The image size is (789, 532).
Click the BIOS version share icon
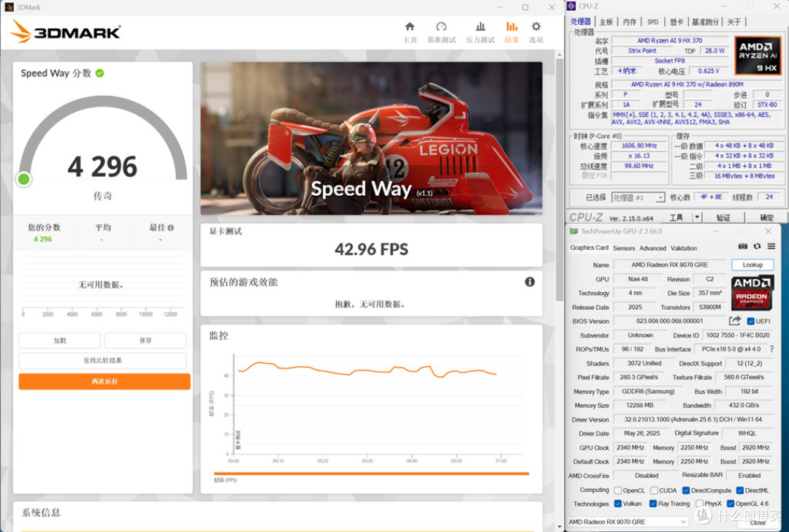[735, 321]
